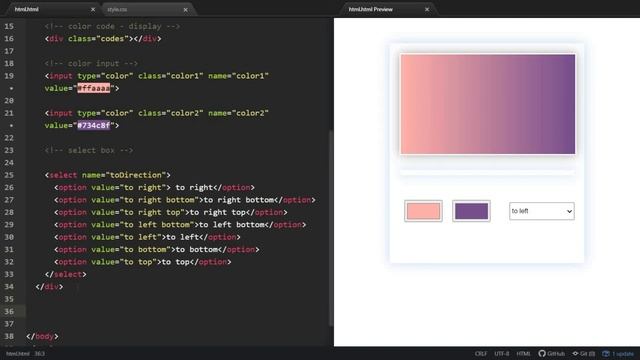The image size is (640, 360).
Task: Click html.html file path in status bar
Action: [18, 353]
